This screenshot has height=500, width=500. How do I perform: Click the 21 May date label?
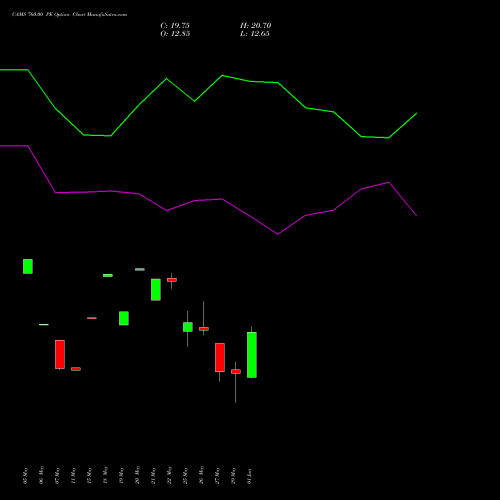pos(153,476)
